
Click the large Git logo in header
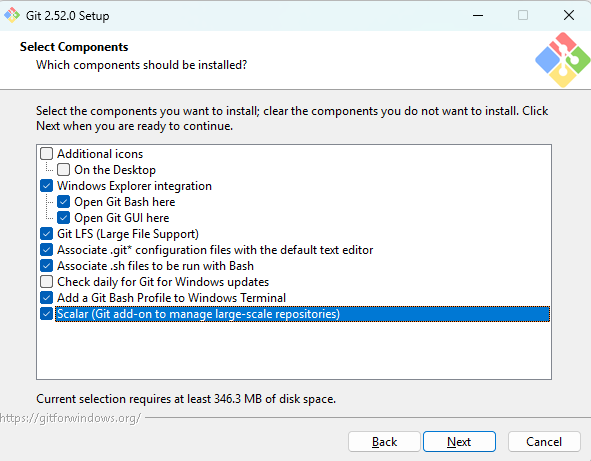pos(562,60)
